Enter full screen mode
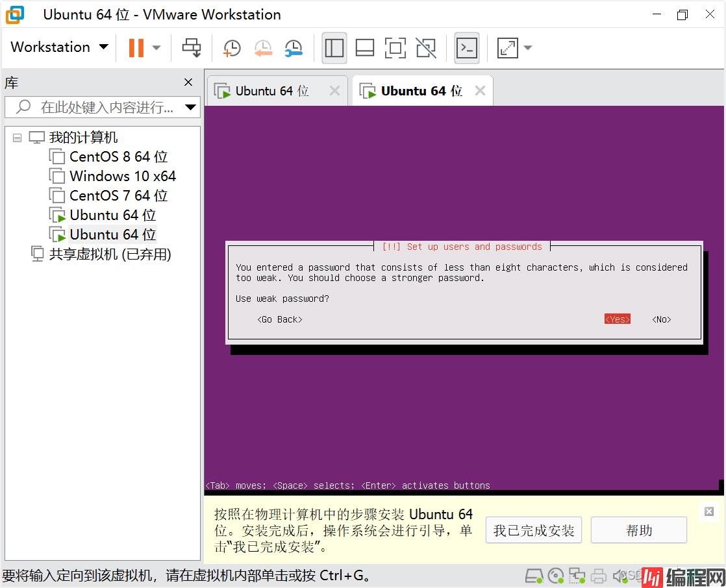The width and height of the screenshot is (726, 588). (395, 47)
